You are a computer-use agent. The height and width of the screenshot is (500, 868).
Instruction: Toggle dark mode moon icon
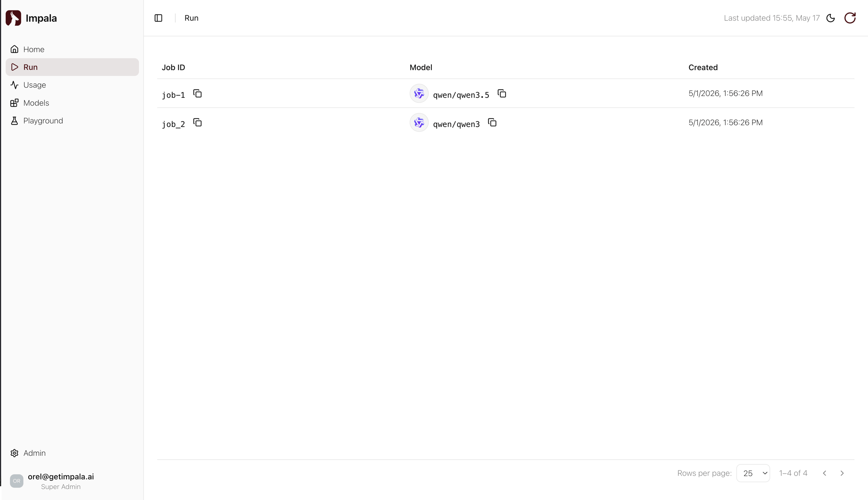point(831,18)
